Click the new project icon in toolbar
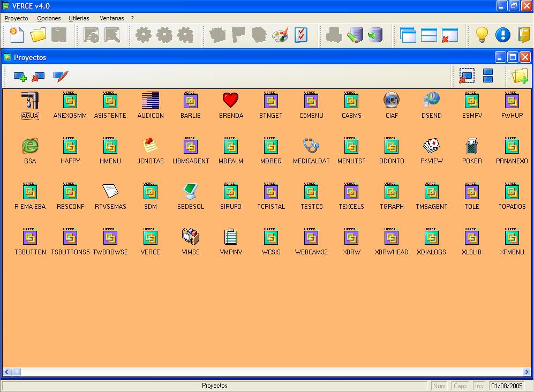This screenshot has height=392, width=534. [17, 35]
